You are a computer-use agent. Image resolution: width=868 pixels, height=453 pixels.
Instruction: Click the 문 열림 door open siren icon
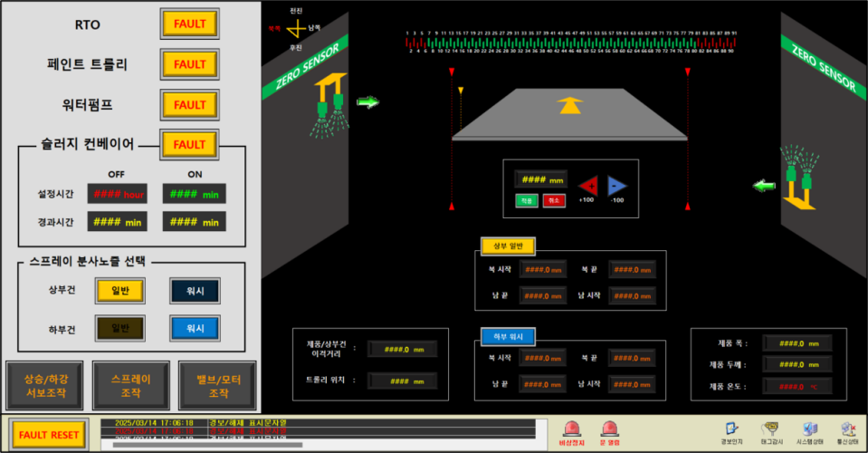coord(608,429)
